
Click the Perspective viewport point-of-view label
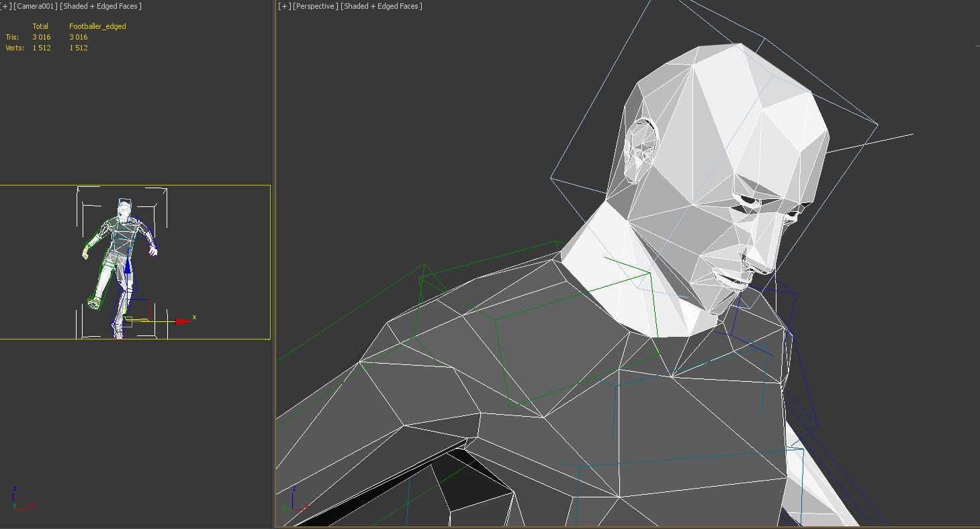click(x=316, y=6)
